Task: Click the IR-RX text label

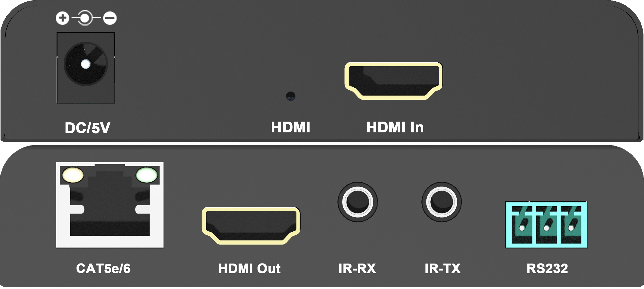Action: (357, 268)
